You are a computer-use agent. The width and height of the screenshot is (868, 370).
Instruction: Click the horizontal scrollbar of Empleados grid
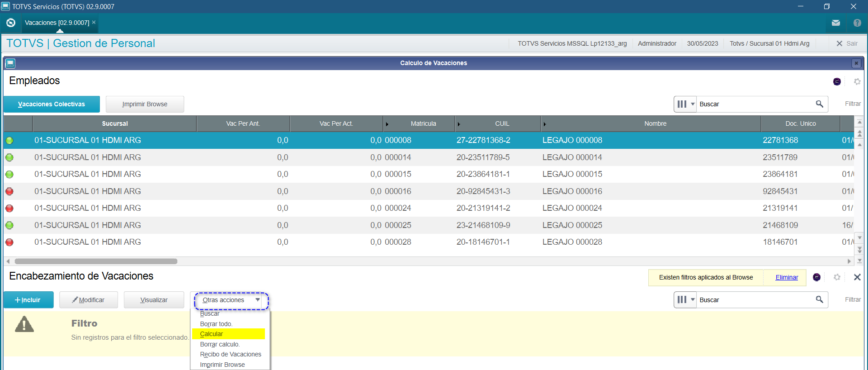coord(96,261)
